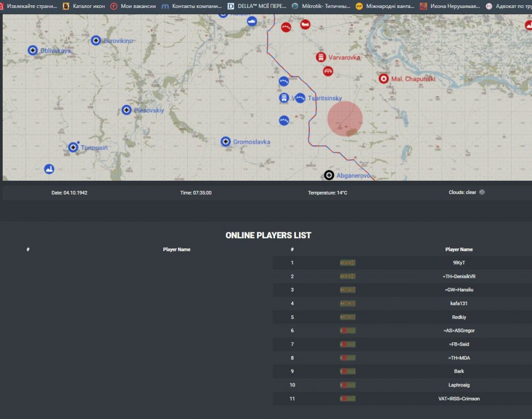Screen dimensions: 532x419
Task: Click the Gromoslavka airfield marker
Action: 226,141
